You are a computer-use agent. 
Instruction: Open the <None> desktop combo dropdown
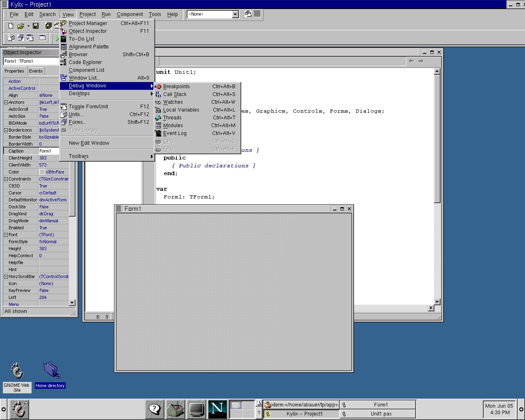pos(235,14)
